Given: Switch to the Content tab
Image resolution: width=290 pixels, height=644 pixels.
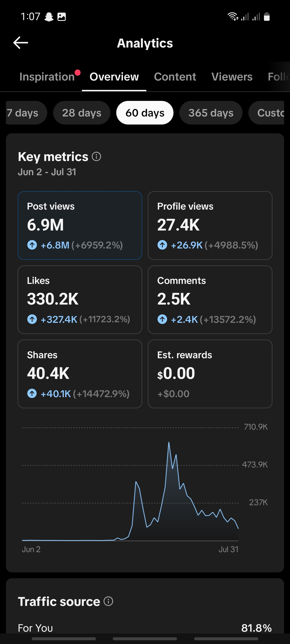Looking at the screenshot, I should (x=175, y=77).
